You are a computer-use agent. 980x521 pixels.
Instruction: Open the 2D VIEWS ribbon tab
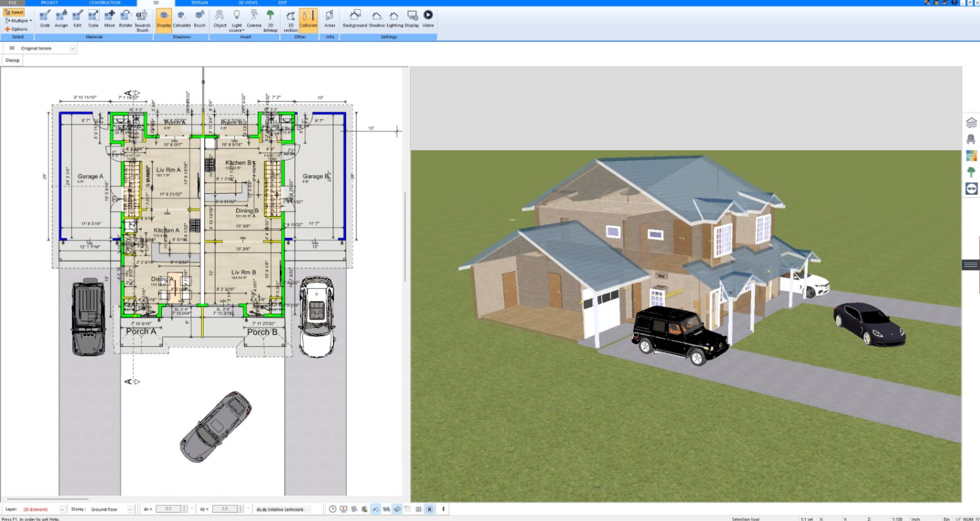point(248,3)
